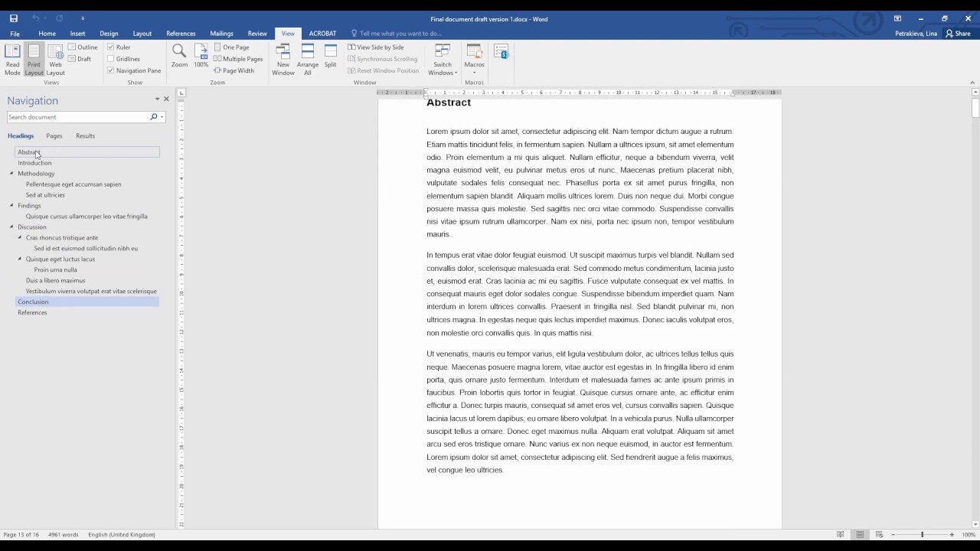Click Arrange All windows
Screen dimensions: 980x551
308,60
